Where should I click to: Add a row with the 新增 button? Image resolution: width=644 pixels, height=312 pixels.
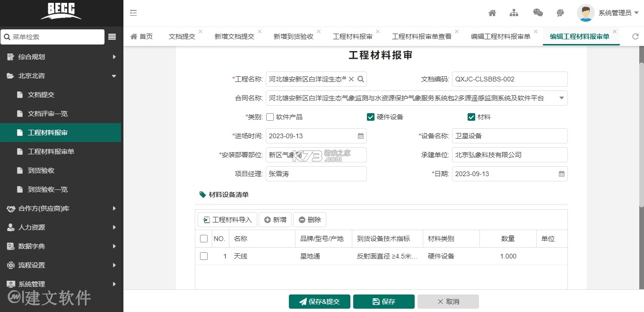pos(275,220)
